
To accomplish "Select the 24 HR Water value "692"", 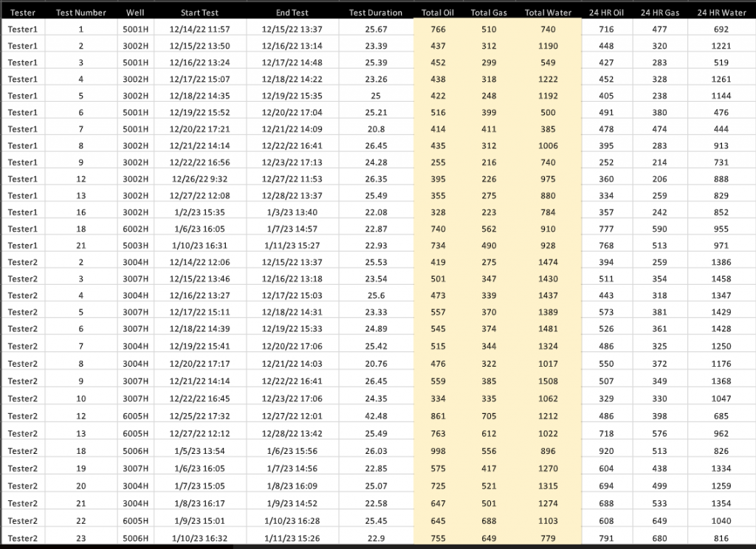I will click(721, 30).
